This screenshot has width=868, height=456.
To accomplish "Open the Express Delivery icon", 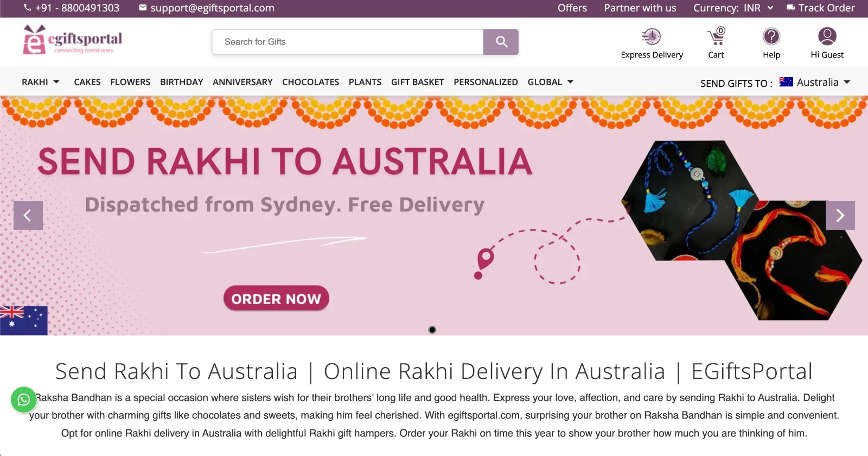I will click(x=652, y=37).
